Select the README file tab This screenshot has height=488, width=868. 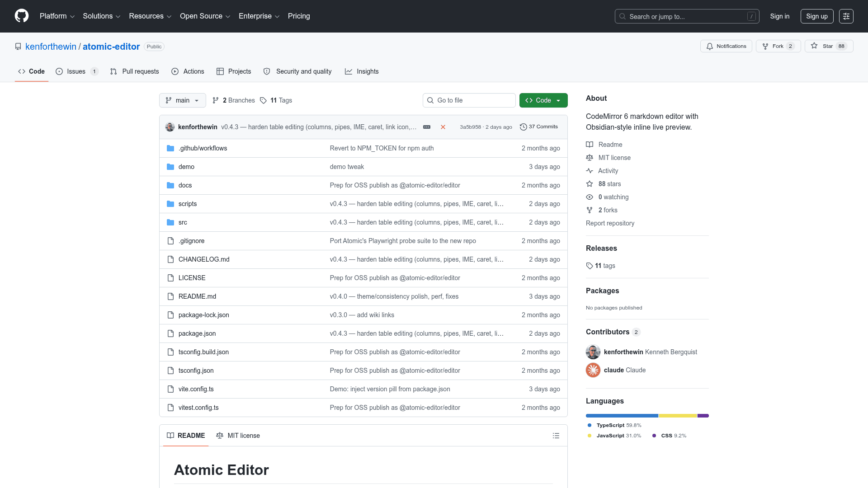coord(186,436)
